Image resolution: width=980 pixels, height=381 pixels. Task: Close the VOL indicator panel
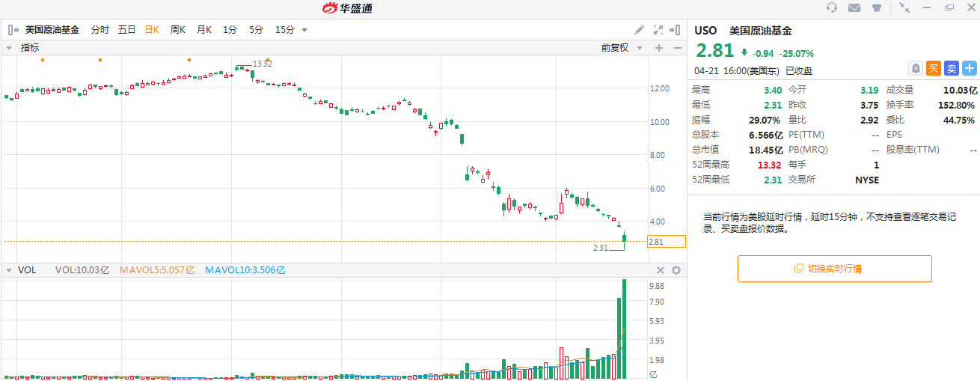pos(661,270)
